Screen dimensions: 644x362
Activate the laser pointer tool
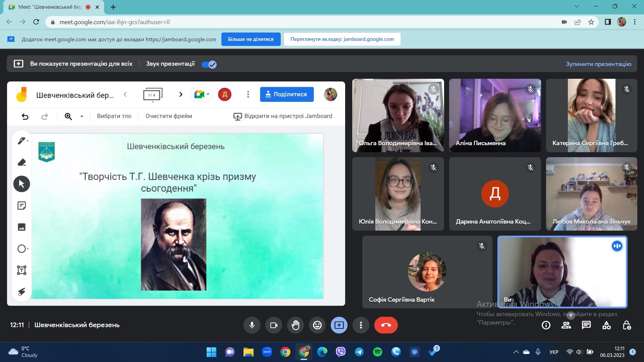21,292
